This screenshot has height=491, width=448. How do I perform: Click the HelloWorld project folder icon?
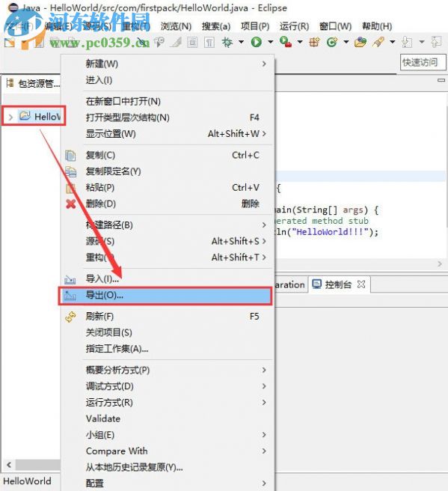(25, 116)
